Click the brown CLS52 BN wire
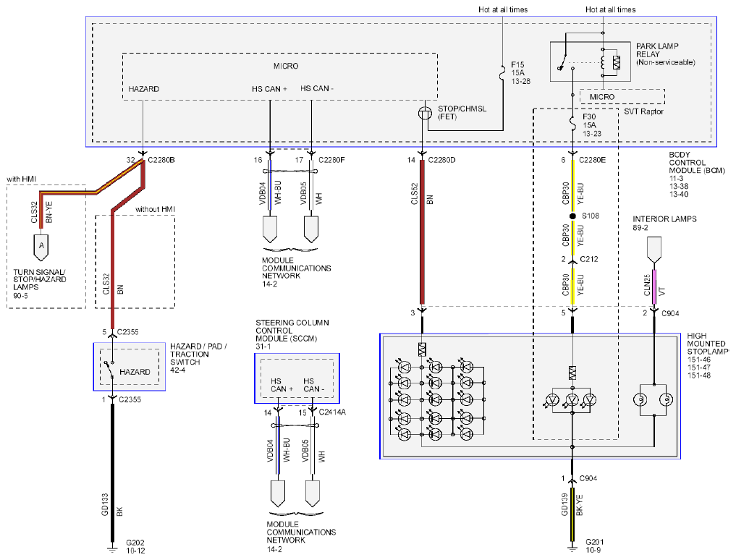The image size is (736, 560). pos(422,232)
